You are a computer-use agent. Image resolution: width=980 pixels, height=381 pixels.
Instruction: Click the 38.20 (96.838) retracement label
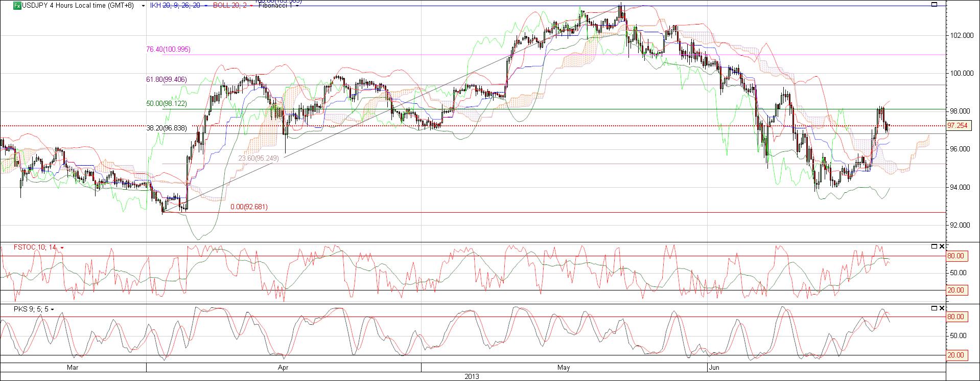(x=167, y=128)
